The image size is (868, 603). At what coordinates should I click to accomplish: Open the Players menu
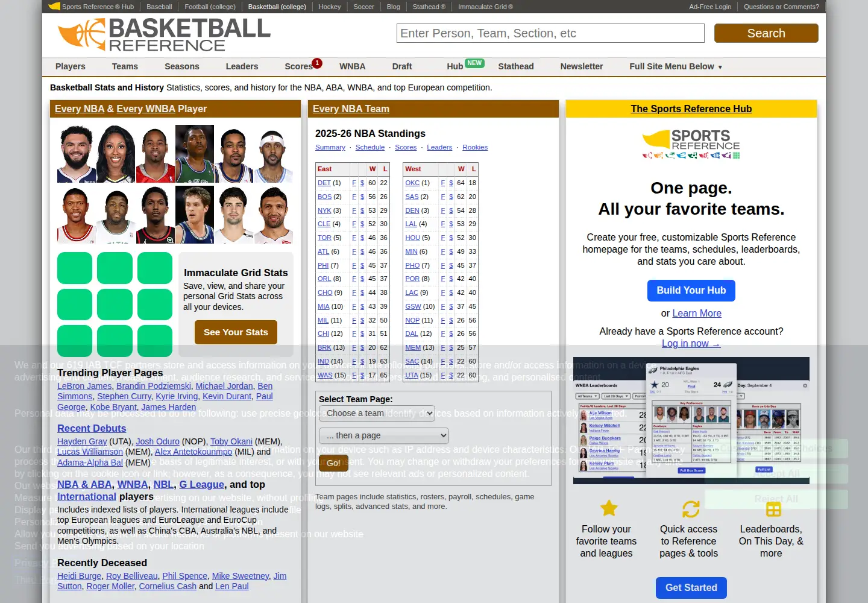click(x=70, y=66)
